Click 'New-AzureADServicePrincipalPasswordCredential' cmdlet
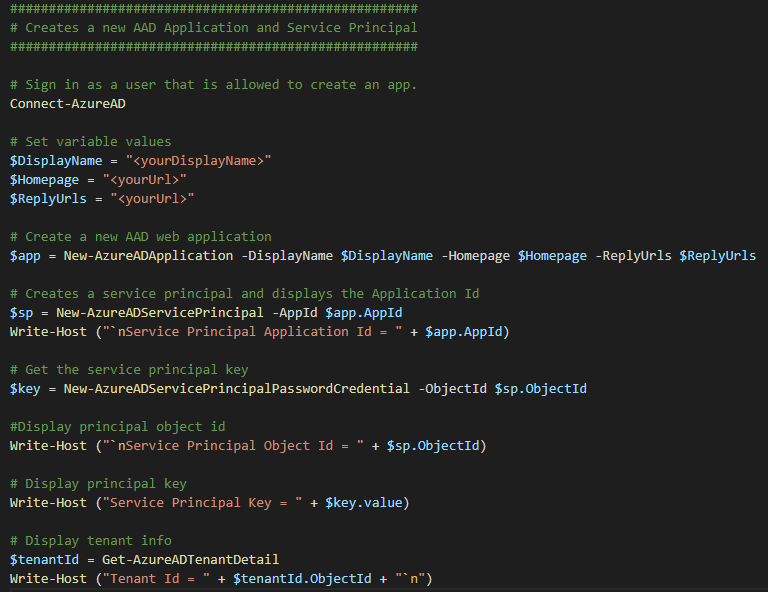 click(237, 389)
